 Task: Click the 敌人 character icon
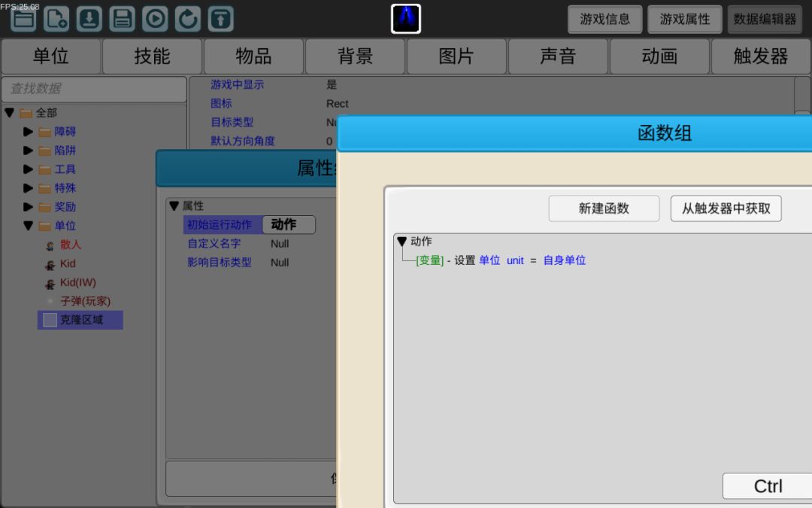(50, 245)
